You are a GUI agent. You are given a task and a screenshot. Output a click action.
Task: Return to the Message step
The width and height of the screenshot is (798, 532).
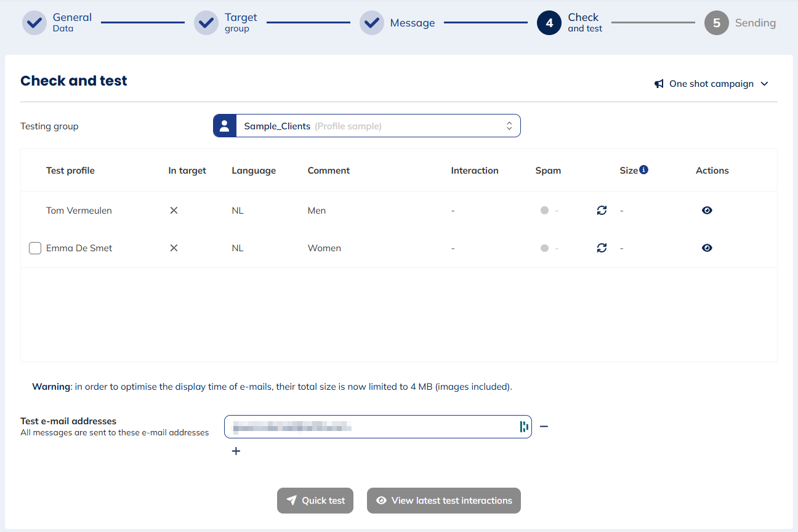coord(372,23)
